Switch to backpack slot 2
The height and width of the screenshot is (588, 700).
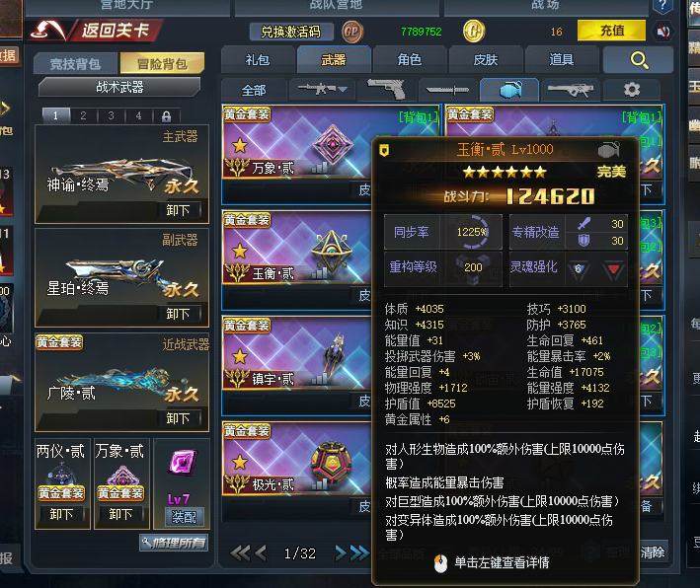point(83,116)
